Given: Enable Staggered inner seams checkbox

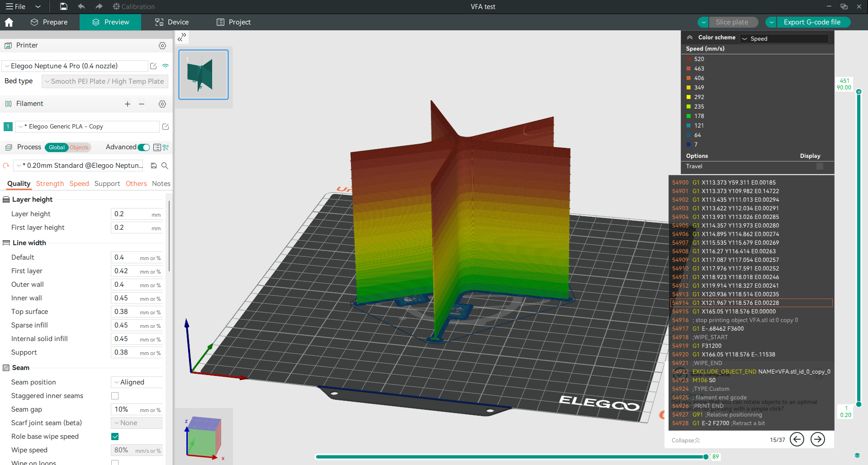Looking at the screenshot, I should point(115,396).
